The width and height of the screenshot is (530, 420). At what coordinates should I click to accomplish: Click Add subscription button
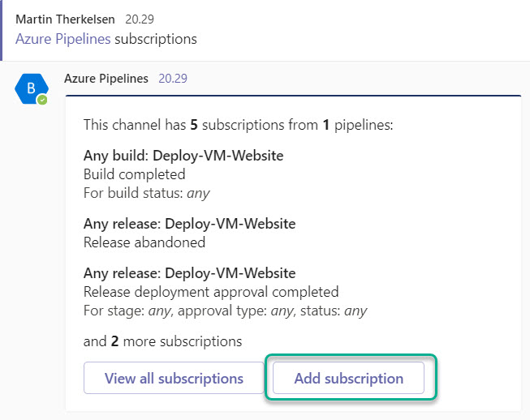tap(348, 378)
